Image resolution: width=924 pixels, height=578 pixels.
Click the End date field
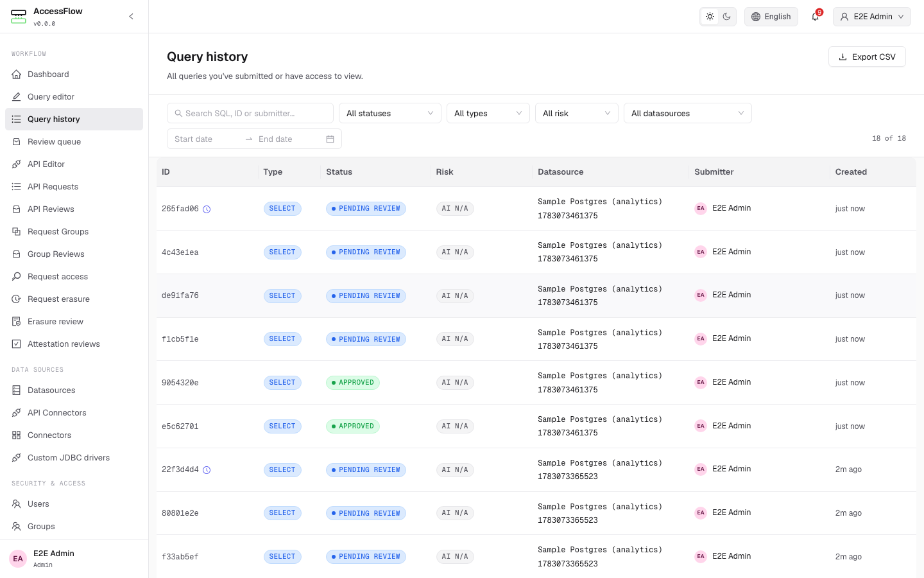tap(289, 139)
